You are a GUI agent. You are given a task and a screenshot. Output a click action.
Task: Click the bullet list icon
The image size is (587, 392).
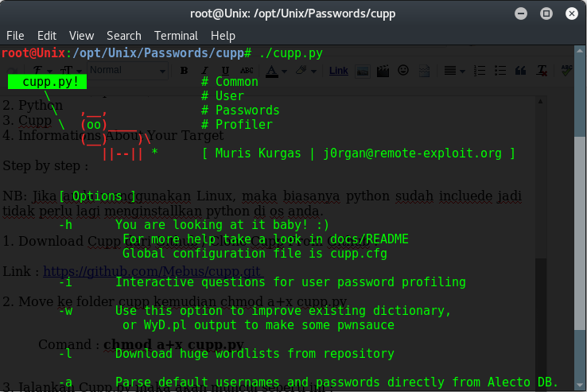pyautogui.click(x=500, y=71)
